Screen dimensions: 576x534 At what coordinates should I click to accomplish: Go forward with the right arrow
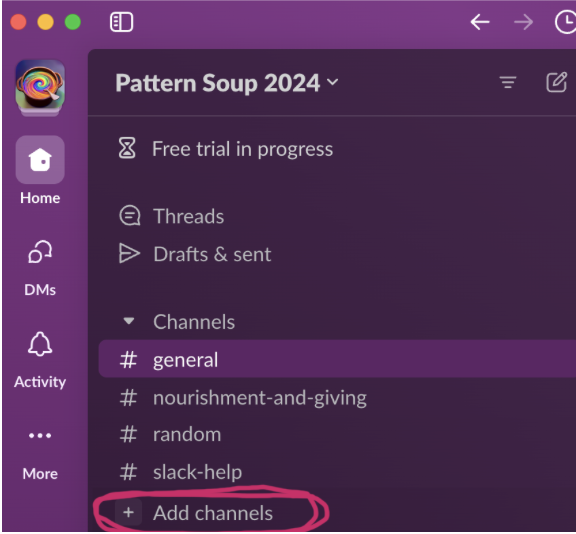[x=523, y=22]
